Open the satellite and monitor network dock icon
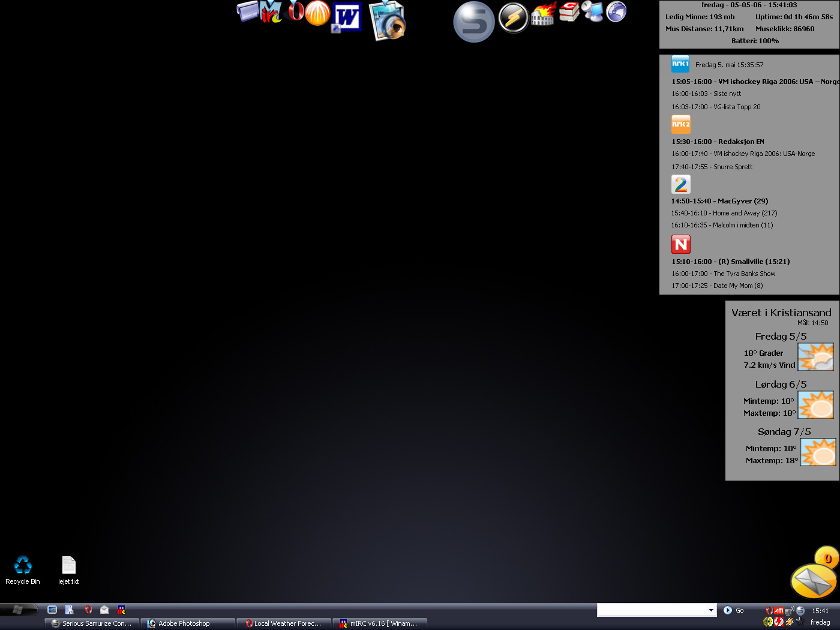The height and width of the screenshot is (630, 840). [x=592, y=11]
